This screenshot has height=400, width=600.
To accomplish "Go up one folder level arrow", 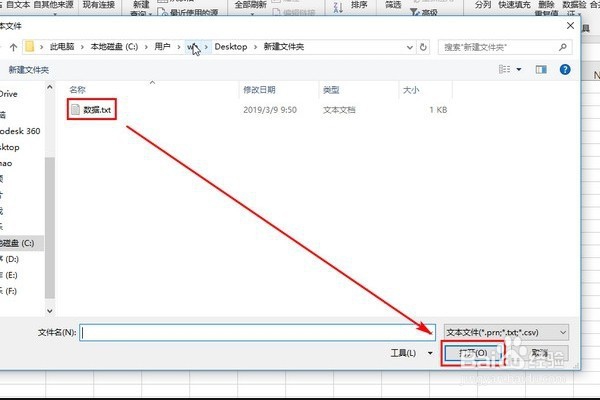I will coord(13,47).
